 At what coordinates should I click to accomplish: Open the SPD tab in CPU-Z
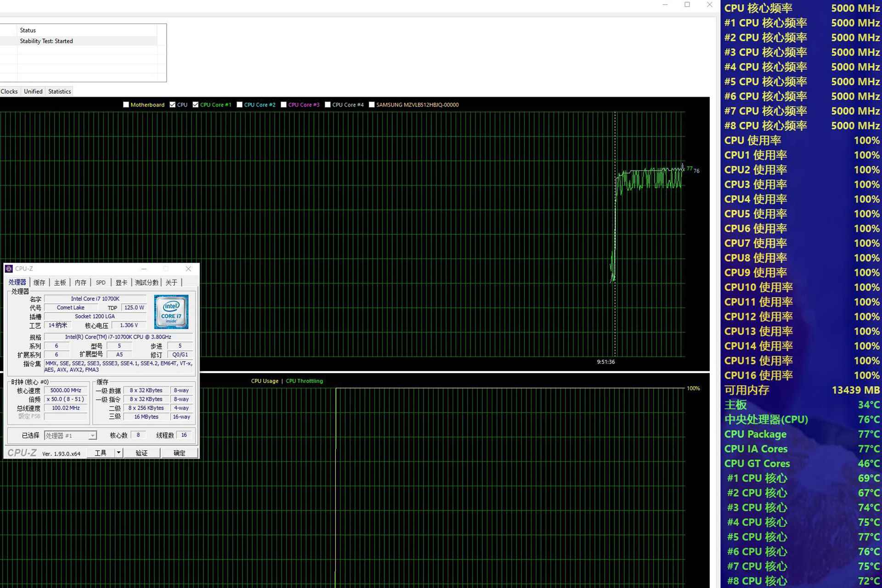pyautogui.click(x=101, y=283)
